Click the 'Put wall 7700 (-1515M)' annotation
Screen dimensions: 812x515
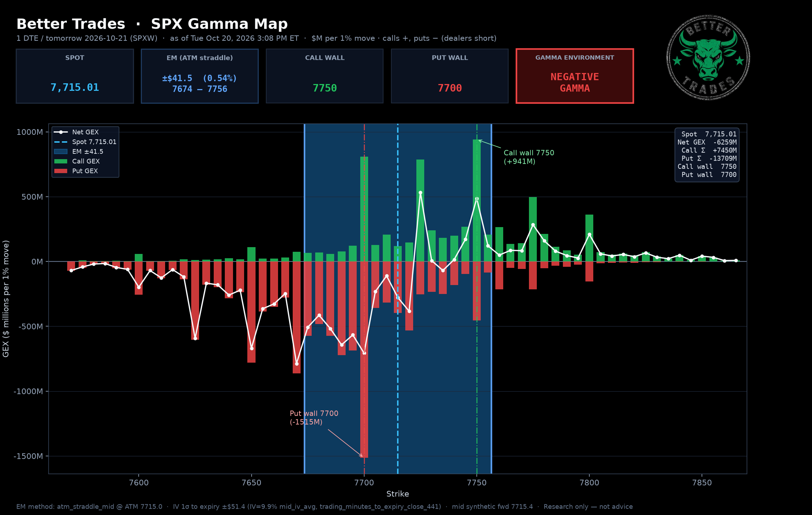click(x=314, y=418)
